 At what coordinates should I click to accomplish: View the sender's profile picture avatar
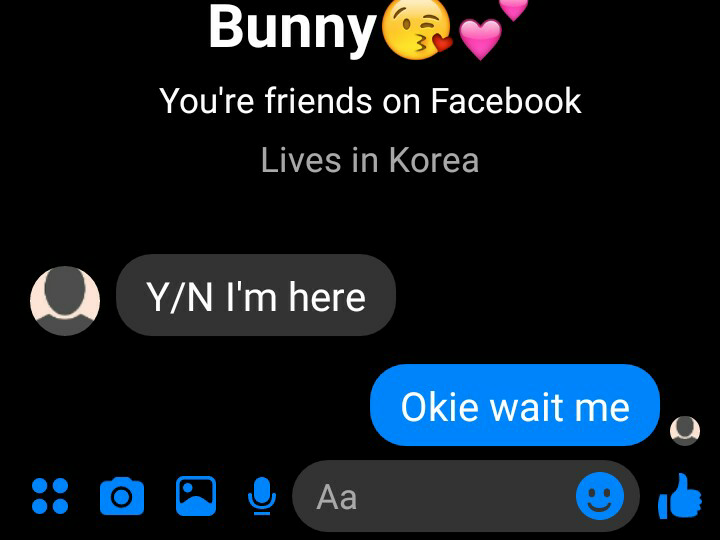65,301
